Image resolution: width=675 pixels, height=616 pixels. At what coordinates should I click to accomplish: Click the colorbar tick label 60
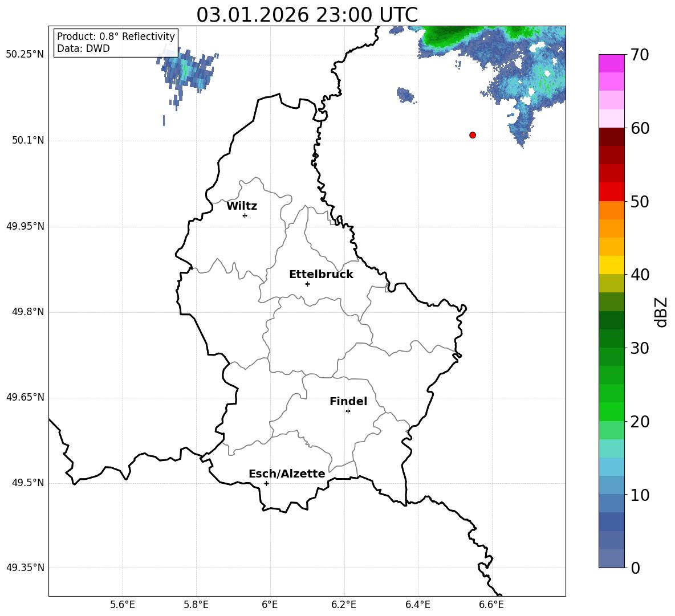[640, 128]
